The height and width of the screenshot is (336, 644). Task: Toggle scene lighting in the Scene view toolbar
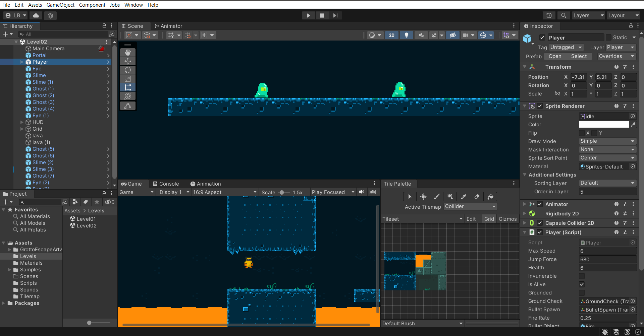coord(406,35)
